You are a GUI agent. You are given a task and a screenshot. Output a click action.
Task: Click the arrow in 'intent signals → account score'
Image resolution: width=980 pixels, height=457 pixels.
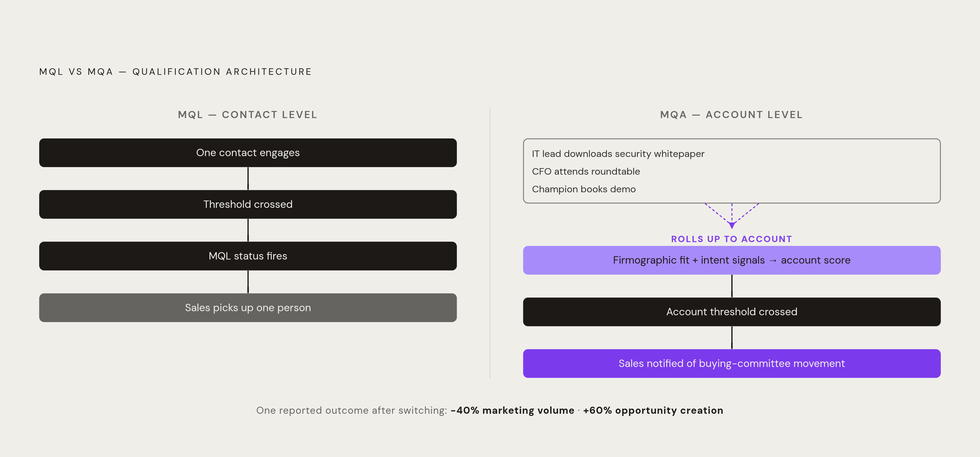click(x=773, y=260)
